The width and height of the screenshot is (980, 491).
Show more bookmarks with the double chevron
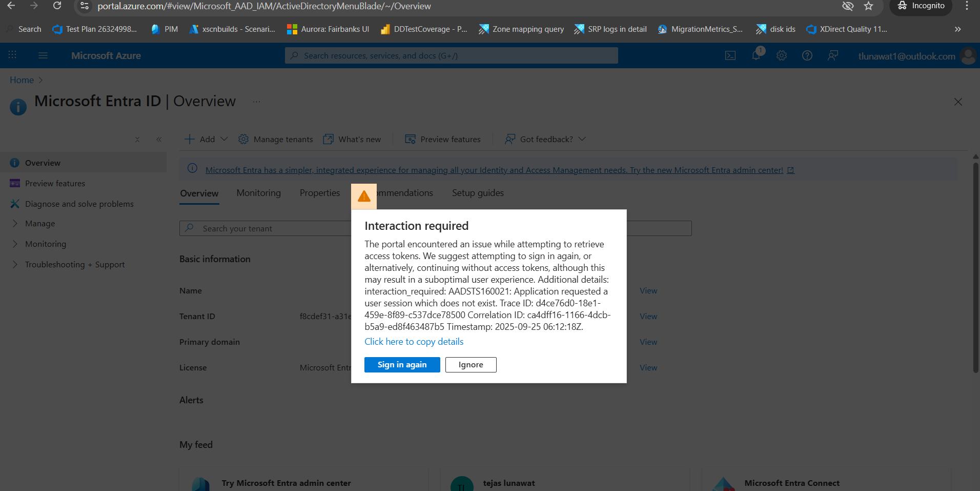pyautogui.click(x=957, y=29)
